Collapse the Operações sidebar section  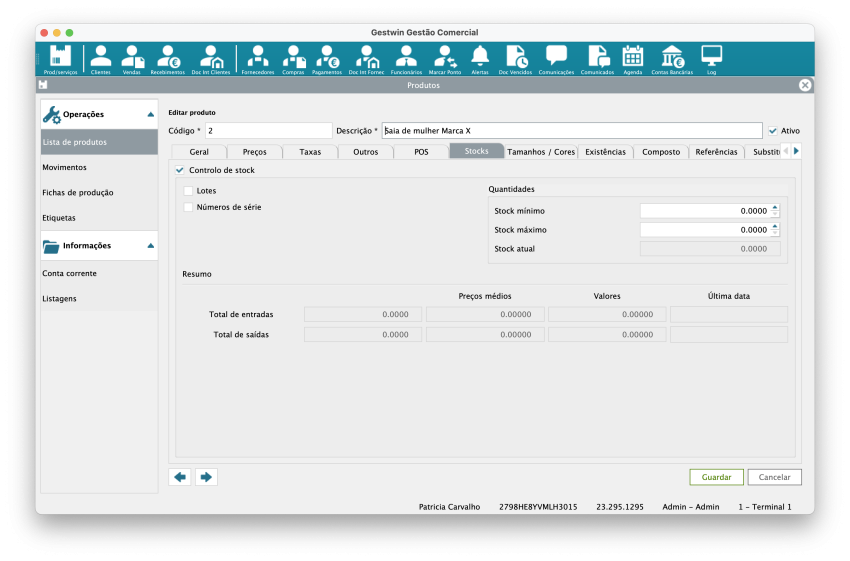coord(150,115)
